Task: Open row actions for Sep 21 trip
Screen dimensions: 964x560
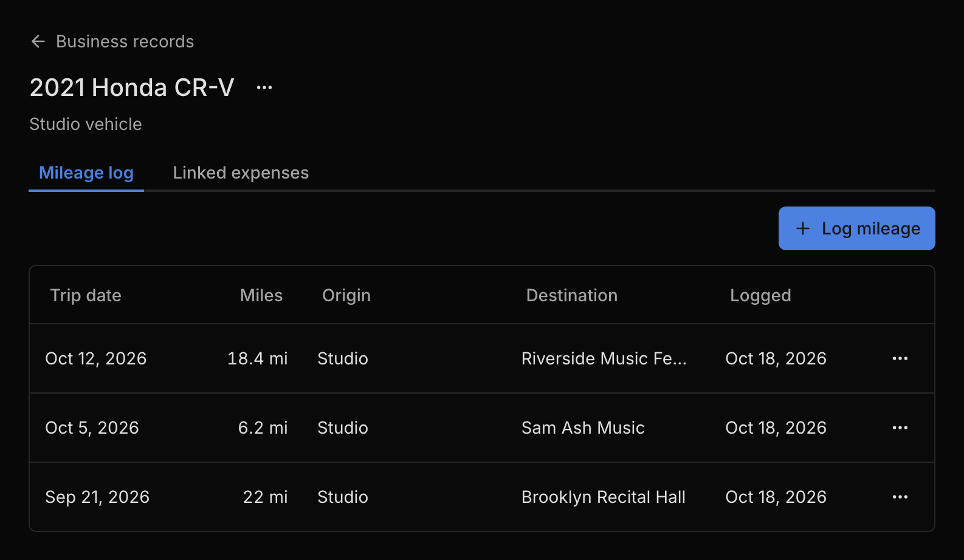Action: click(900, 497)
